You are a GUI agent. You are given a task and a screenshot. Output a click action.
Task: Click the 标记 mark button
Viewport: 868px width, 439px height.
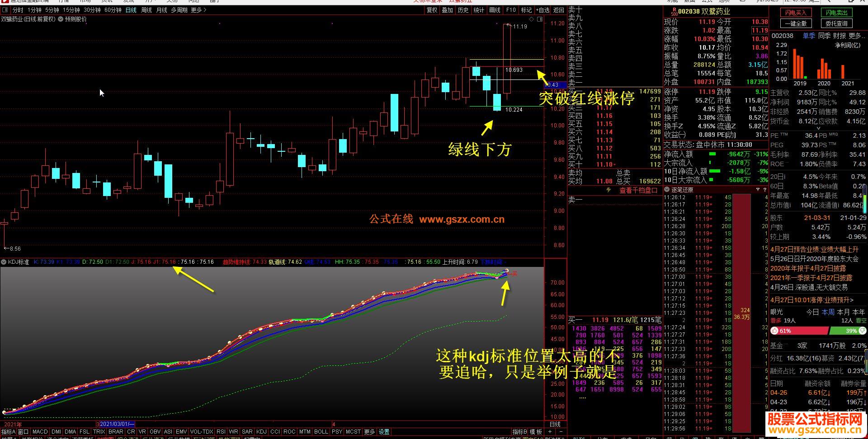pos(526,10)
